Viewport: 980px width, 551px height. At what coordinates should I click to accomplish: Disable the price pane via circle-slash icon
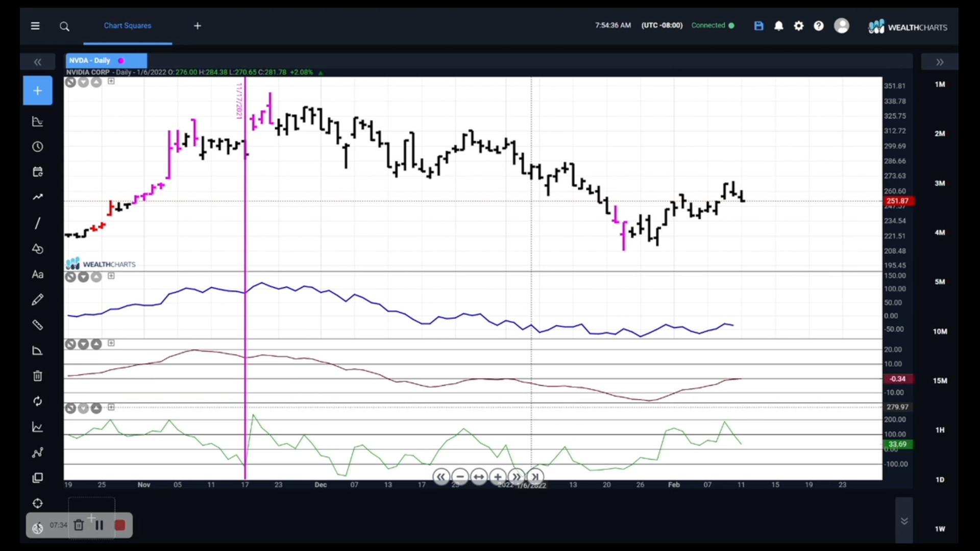click(70, 82)
